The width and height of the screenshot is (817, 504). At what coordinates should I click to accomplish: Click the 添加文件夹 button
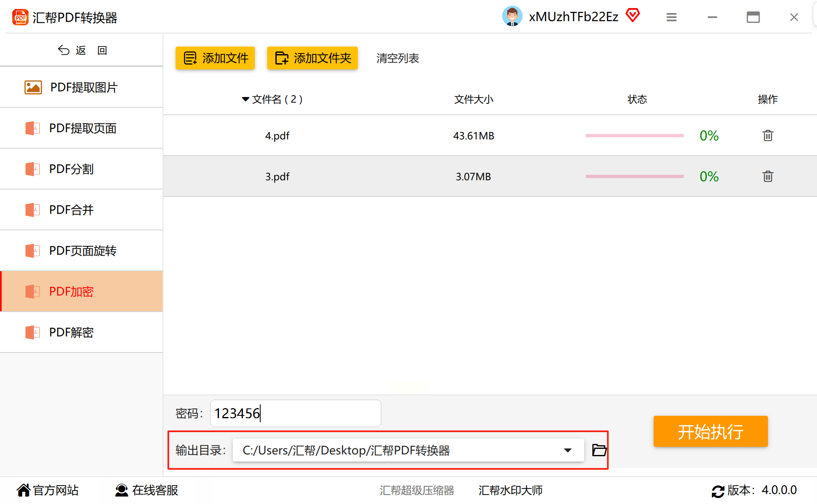coord(313,58)
